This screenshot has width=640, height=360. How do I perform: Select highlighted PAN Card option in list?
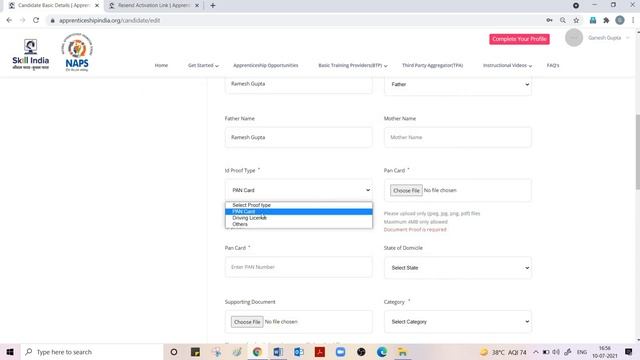298,211
